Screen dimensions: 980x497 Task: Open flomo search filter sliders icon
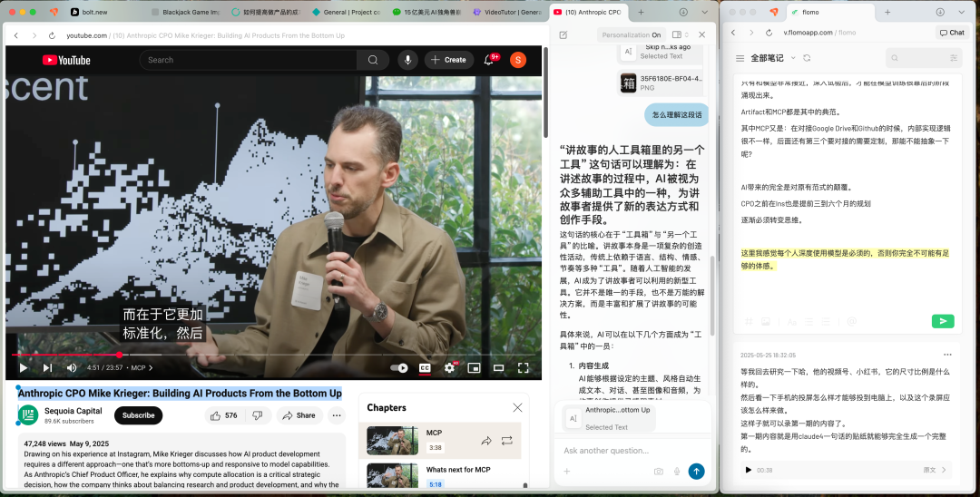954,58
